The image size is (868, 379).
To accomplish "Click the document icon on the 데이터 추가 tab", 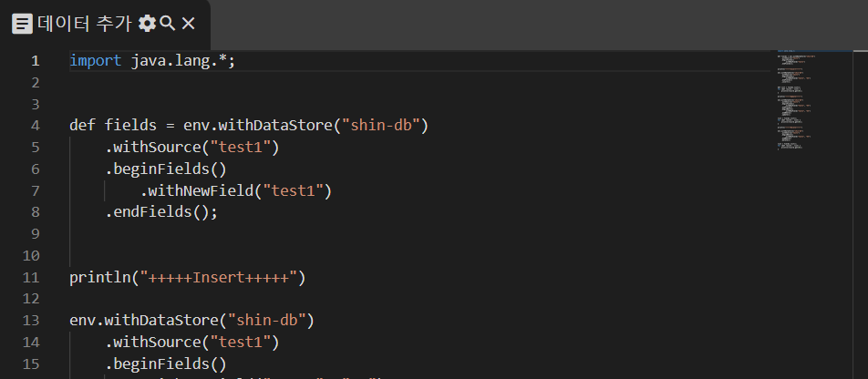I will tap(23, 24).
